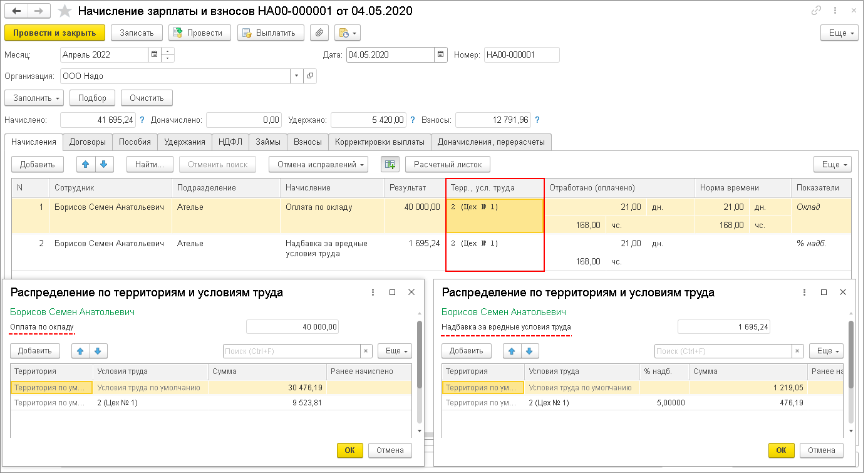Select the 5,00000 % надб. cell
868x473 pixels.
(x=664, y=403)
